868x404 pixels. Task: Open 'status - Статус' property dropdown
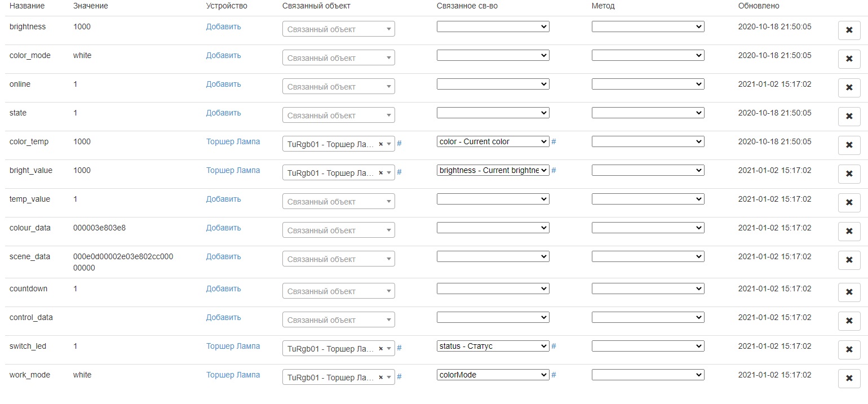[x=493, y=346]
